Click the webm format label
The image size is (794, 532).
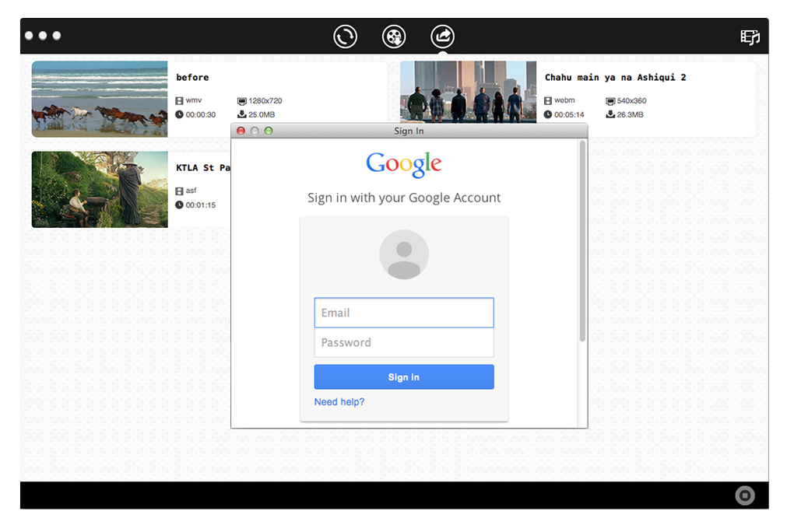tap(564, 100)
